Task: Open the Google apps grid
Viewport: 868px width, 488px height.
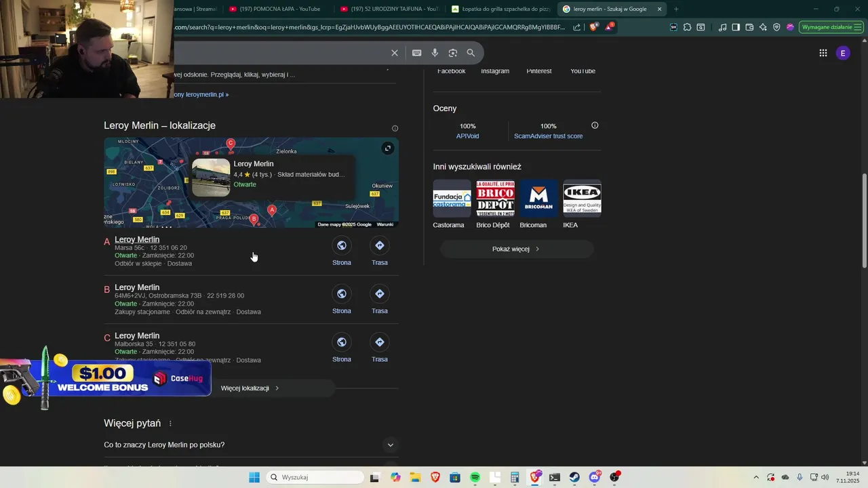Action: (823, 53)
